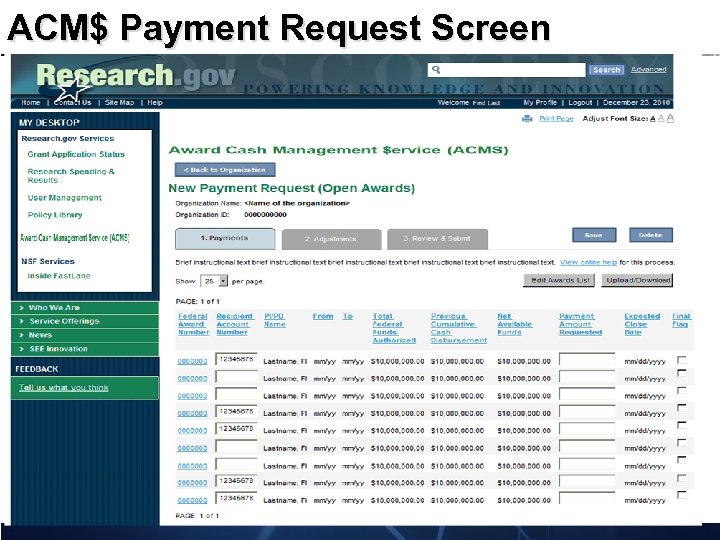Open the Advanced search link
This screenshot has height=540, width=720.
pos(648,69)
